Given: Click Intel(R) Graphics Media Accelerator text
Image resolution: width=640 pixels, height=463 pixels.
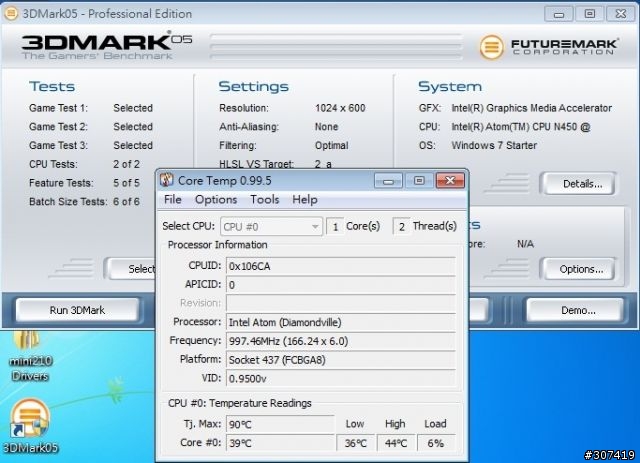Looking at the screenshot, I should (x=531, y=108).
